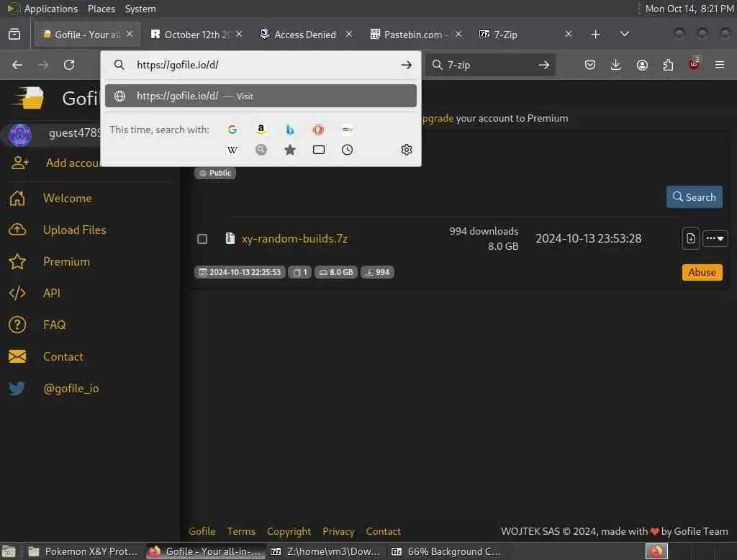Click the forward navigation arrow
This screenshot has width=737, height=560.
coord(43,65)
